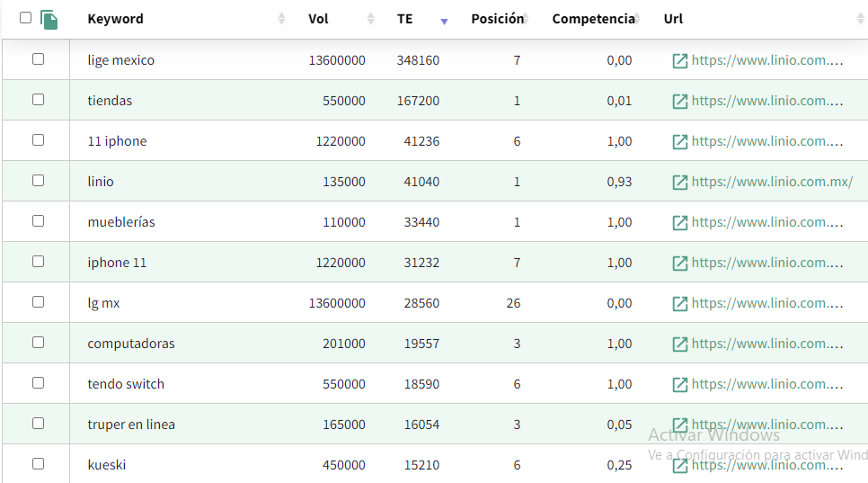Open external link icon for lg mx

point(680,303)
